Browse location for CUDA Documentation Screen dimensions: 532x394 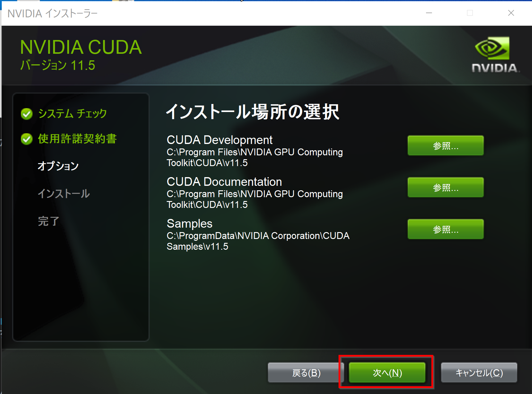pyautogui.click(x=446, y=187)
